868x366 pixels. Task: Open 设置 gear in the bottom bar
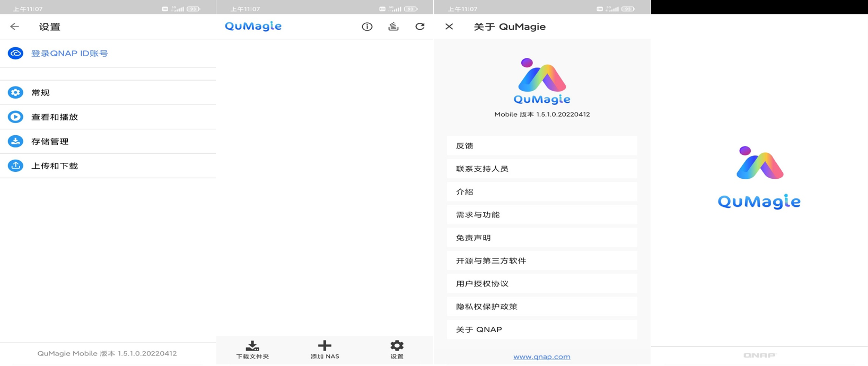(x=397, y=350)
